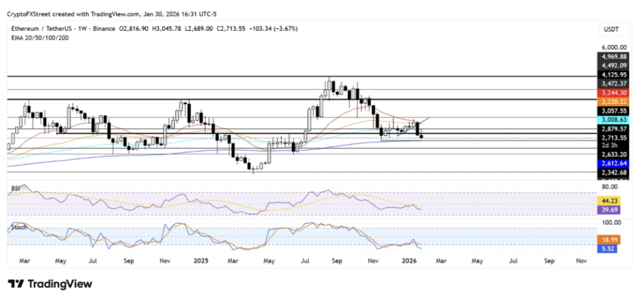The width and height of the screenshot is (644, 298).
Task: Select the orange 3,220.22 price label
Action: [x=609, y=101]
